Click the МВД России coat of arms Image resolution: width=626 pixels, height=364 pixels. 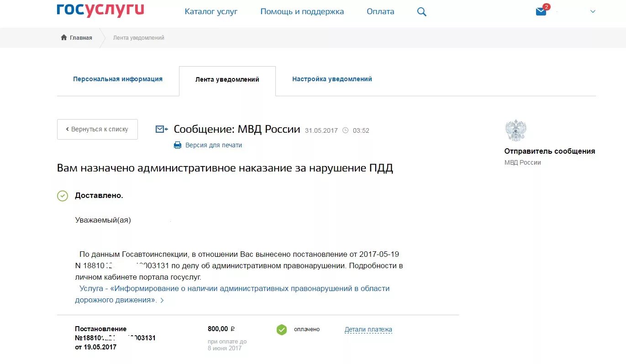tap(516, 130)
